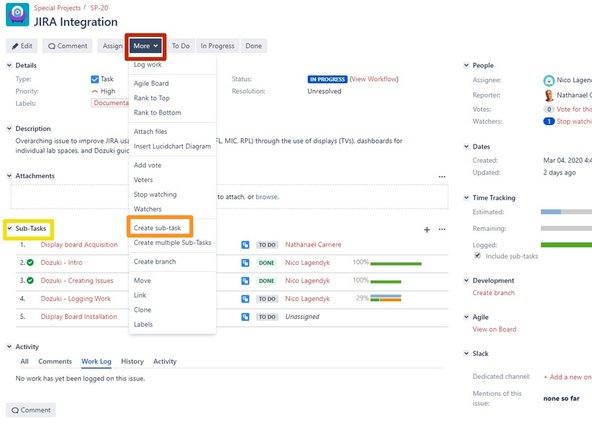Transition issue with the To Do button
This screenshot has height=444, width=592.
pyautogui.click(x=181, y=46)
